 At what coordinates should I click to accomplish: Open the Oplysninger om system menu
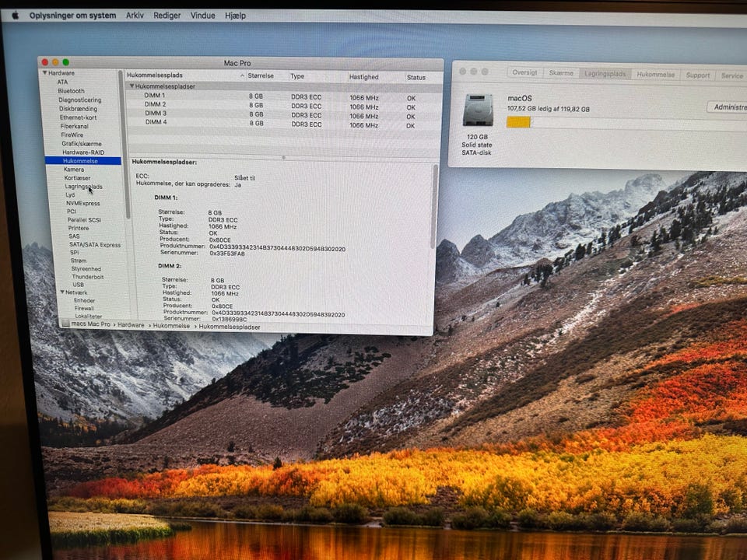click(x=72, y=16)
